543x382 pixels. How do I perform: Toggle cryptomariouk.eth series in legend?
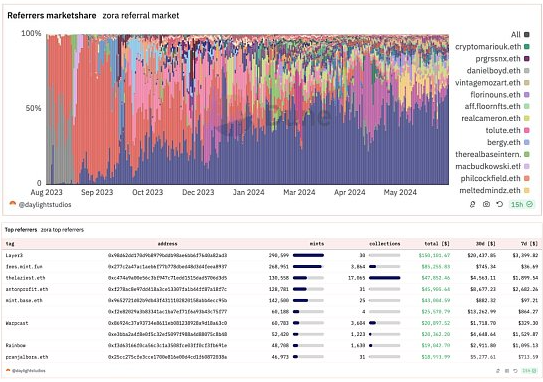[492, 46]
